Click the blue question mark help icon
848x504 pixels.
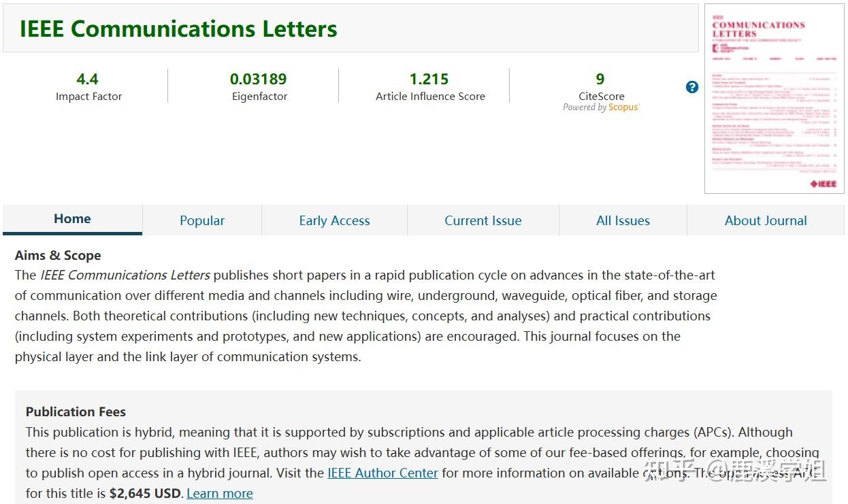[692, 87]
